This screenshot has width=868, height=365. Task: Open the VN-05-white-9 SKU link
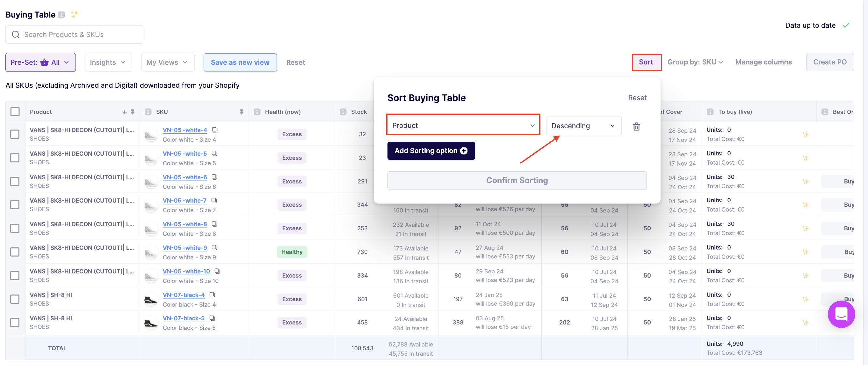coord(184,248)
